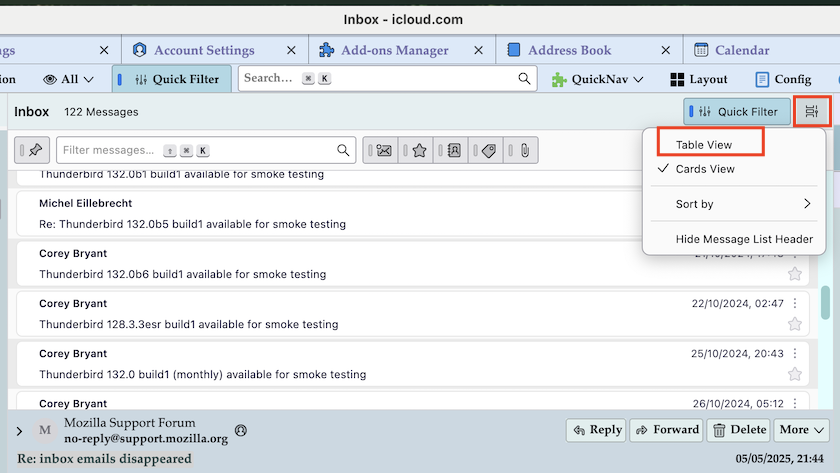Open Thunderbird 132.0 build1 (monthly) message
Screen dimensions: 840x473
(412, 364)
